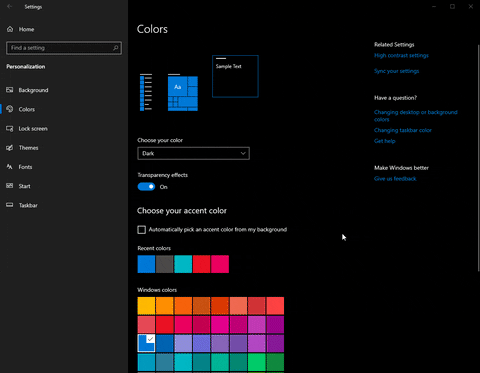480x373 pixels.
Task: Open Lock screen settings page
Action: point(64,129)
